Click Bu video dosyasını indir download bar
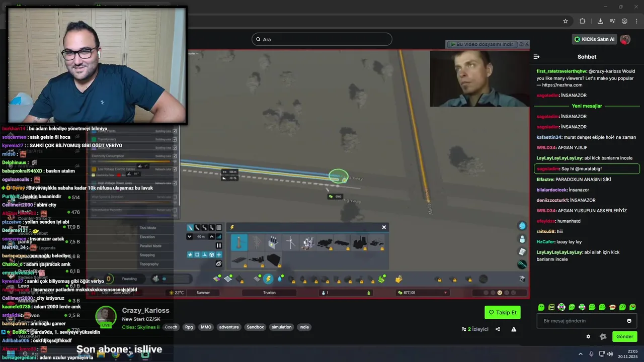The height and width of the screenshot is (362, 644). click(482, 44)
